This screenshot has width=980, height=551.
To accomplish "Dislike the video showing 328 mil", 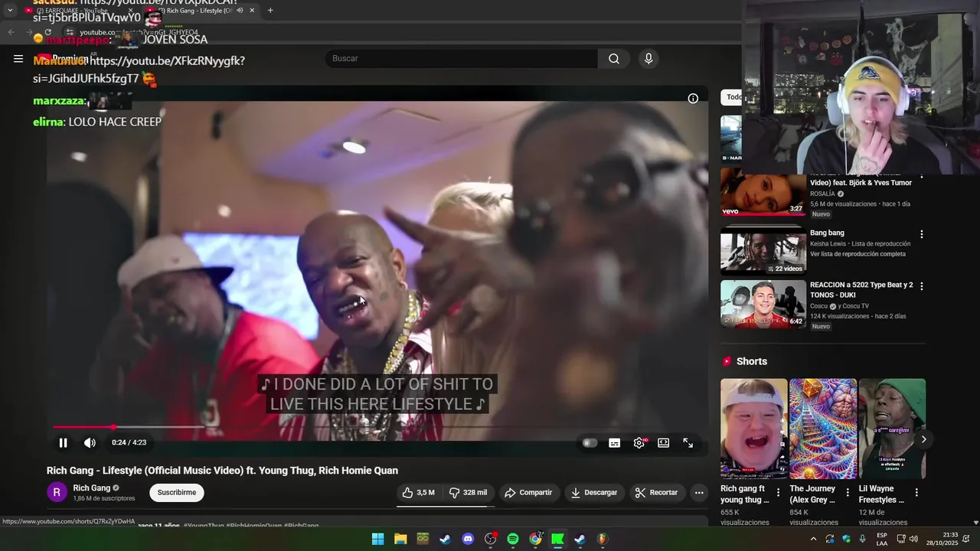I will point(469,493).
